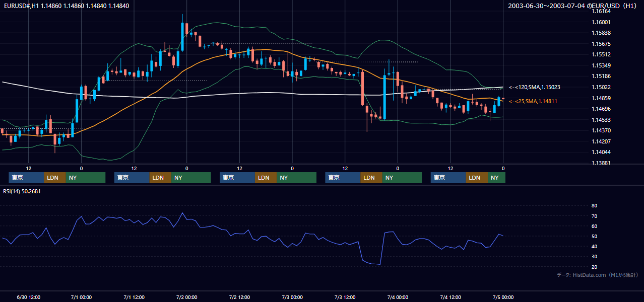Click the 1.14207 price axis label
Viewport: 644px width, 302px height.
601,141
